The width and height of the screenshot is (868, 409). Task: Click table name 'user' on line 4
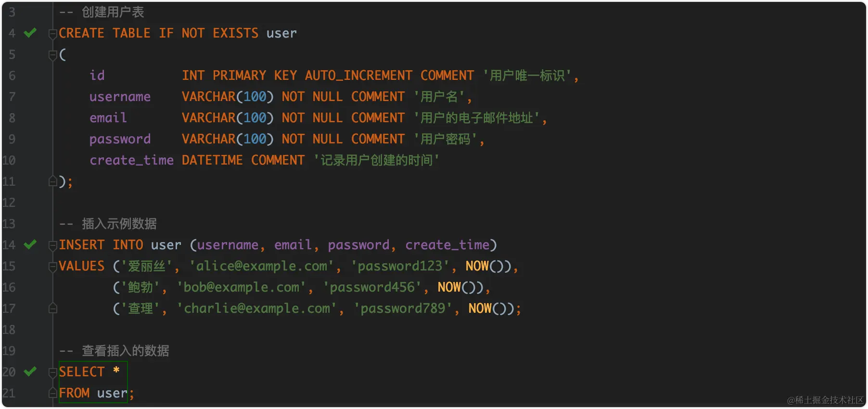(281, 33)
